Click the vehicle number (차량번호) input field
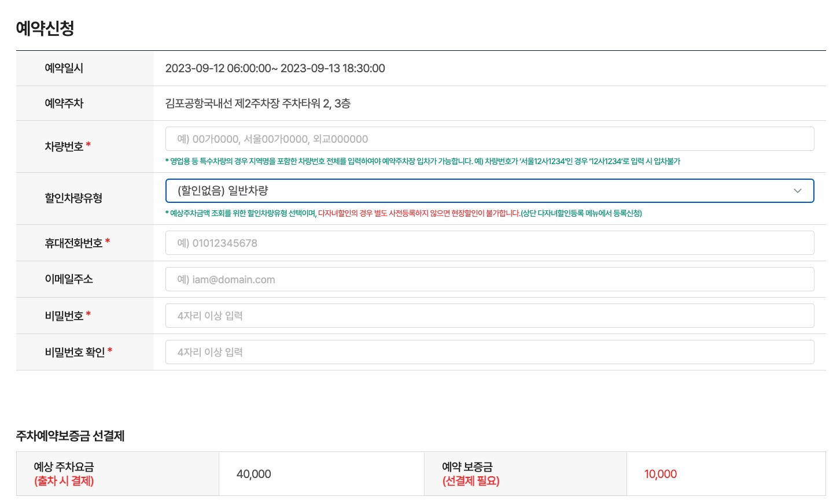The width and height of the screenshot is (833, 504). click(489, 139)
